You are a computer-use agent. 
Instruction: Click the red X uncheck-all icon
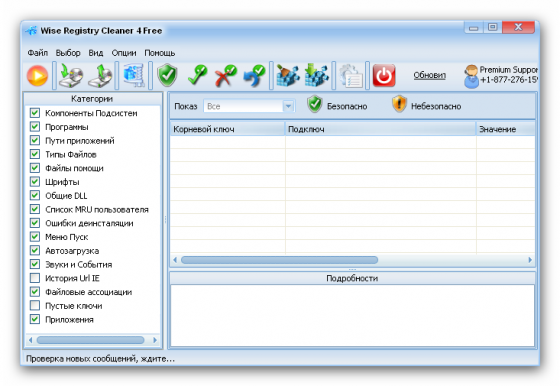tap(225, 75)
